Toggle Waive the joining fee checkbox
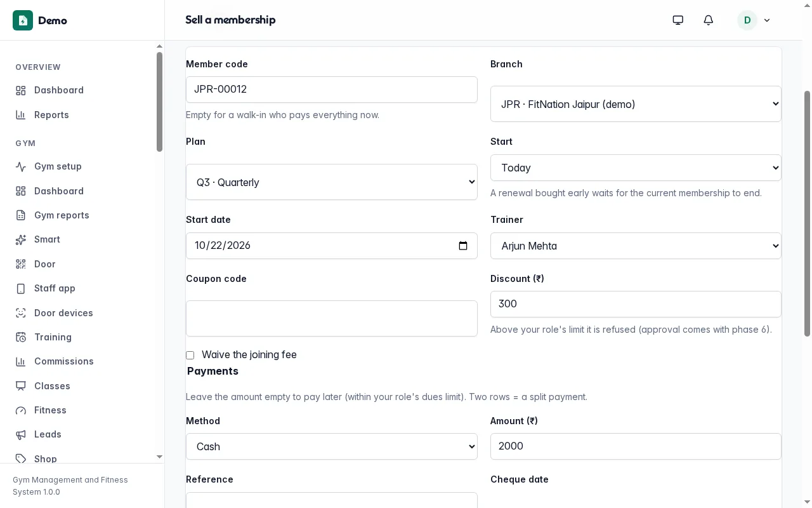This screenshot has width=812, height=508. (x=190, y=355)
